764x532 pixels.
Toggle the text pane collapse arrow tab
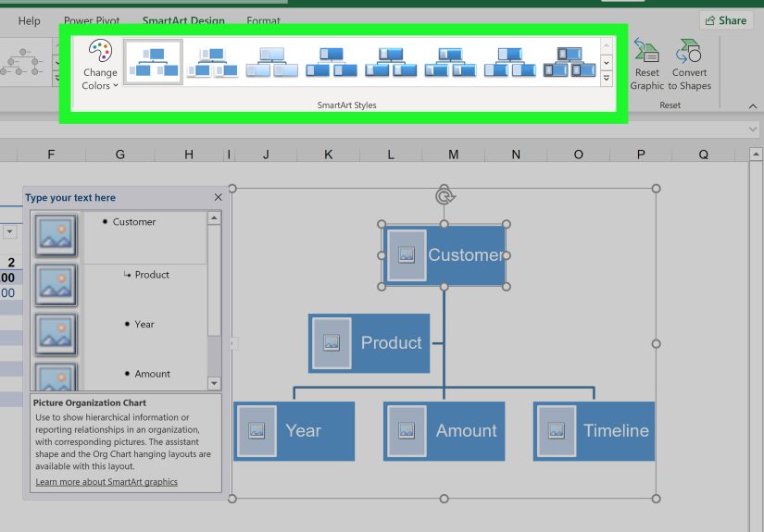233,343
